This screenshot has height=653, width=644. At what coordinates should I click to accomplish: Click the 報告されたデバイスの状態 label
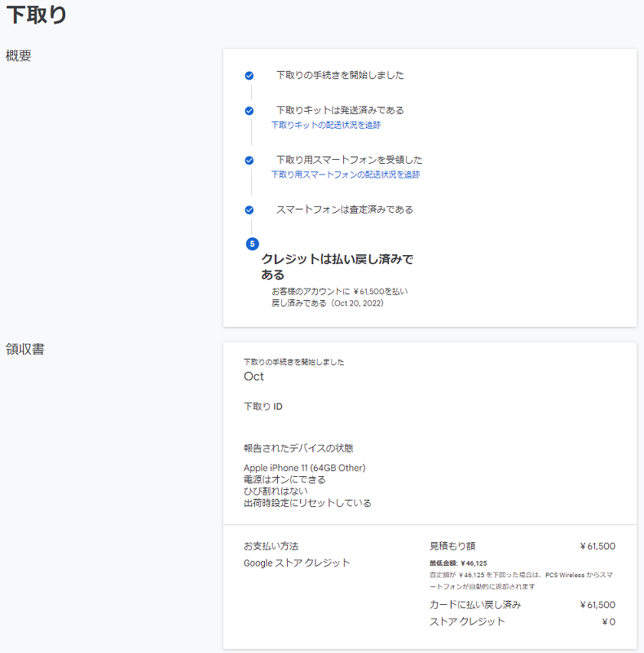point(298,448)
